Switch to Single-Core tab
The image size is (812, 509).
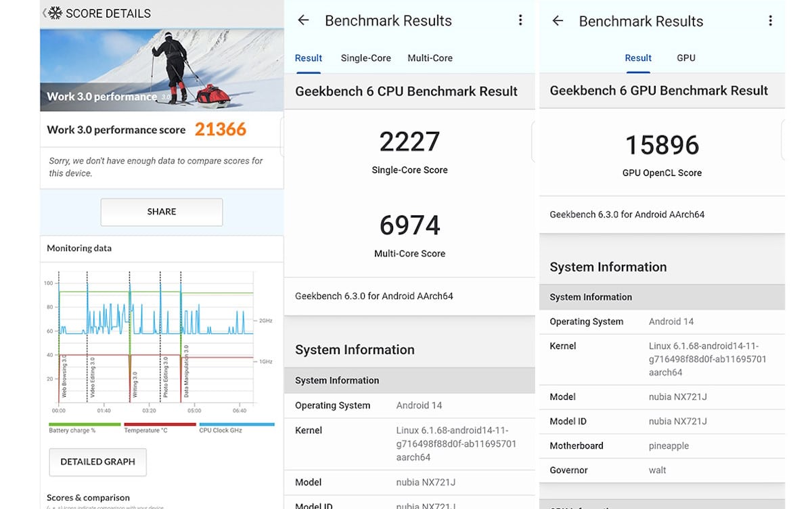pos(366,58)
